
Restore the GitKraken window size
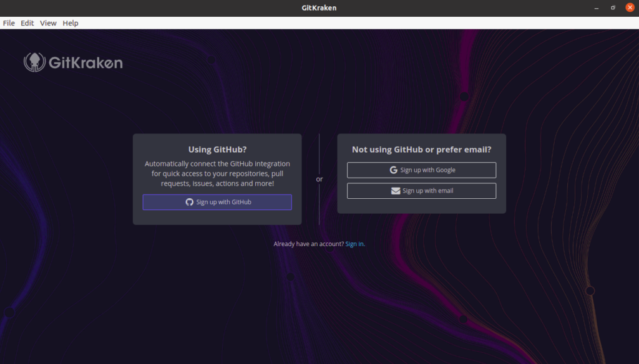(613, 7)
